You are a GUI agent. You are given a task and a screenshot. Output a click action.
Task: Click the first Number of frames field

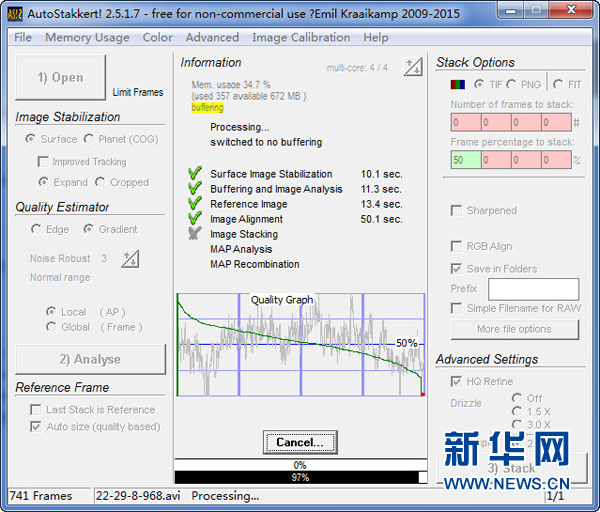466,122
